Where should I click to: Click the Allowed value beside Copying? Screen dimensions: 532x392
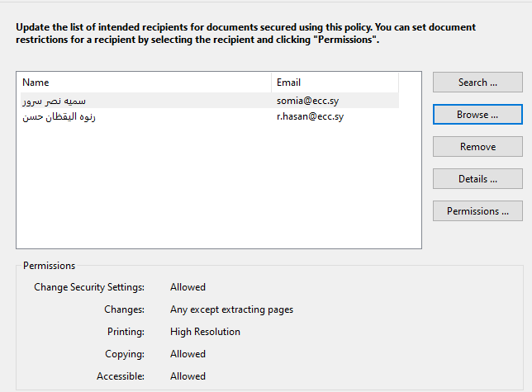point(188,354)
